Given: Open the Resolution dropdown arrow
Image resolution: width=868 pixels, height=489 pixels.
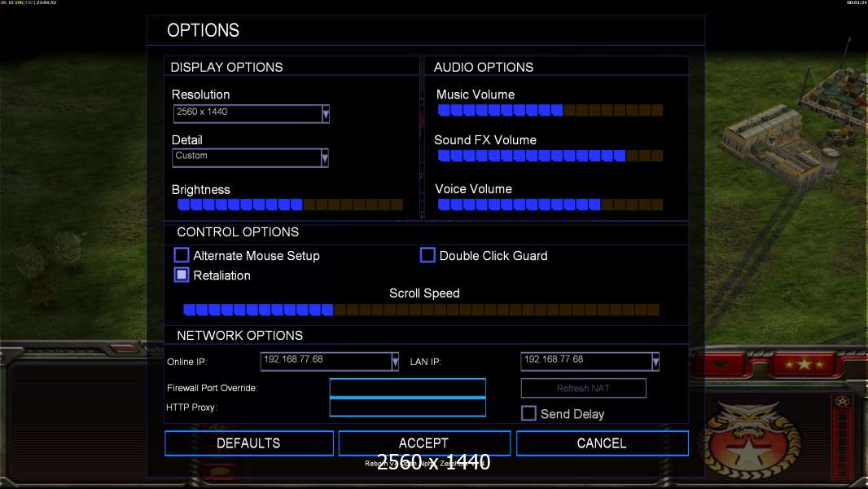Looking at the screenshot, I should click(326, 114).
